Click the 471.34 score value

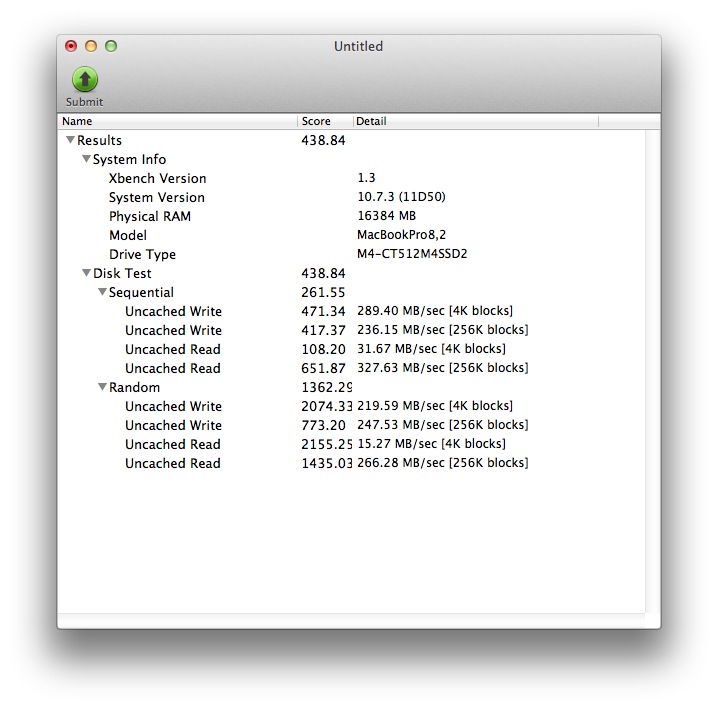coord(323,311)
